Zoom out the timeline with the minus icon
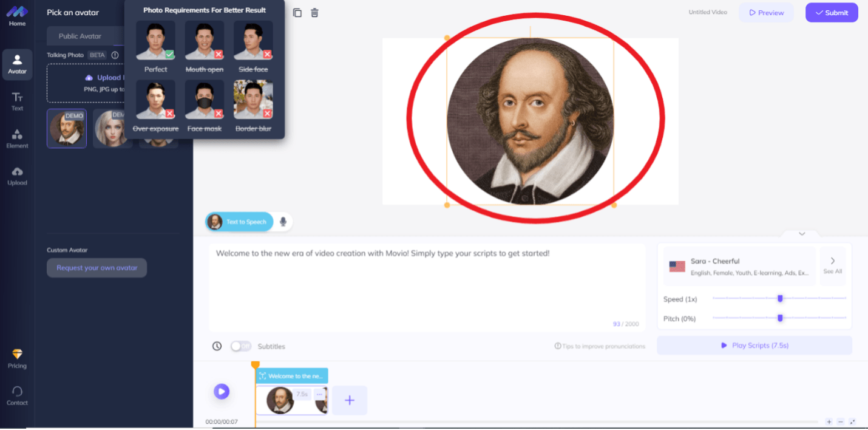This screenshot has height=430, width=868. (x=841, y=421)
